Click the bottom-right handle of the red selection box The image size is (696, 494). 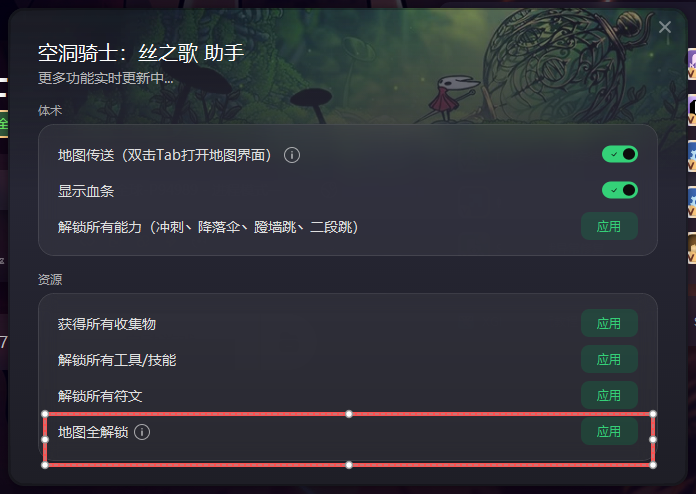click(653, 465)
